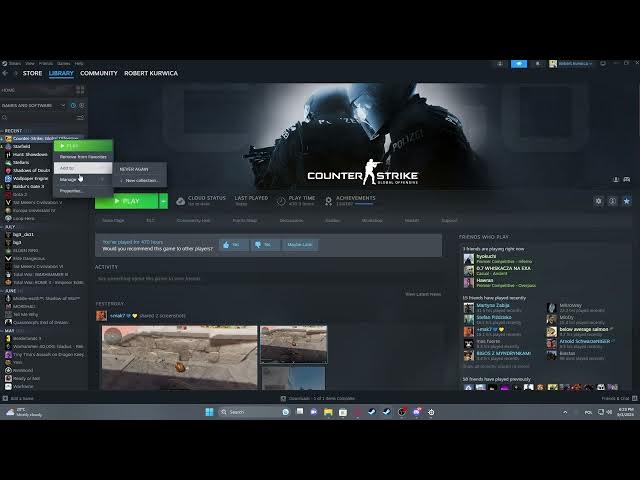640x480 pixels.
Task: Open the notifications bell icon
Action: click(538, 64)
